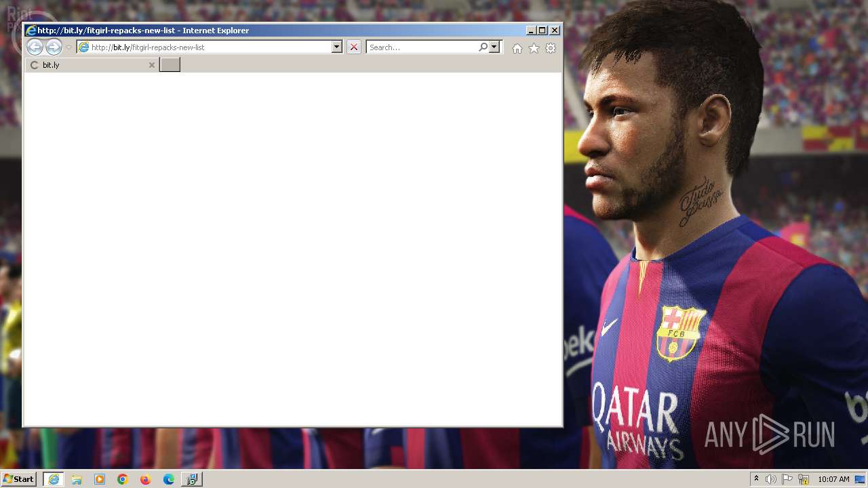Open Windows Explorer folder from taskbar

[x=77, y=479]
